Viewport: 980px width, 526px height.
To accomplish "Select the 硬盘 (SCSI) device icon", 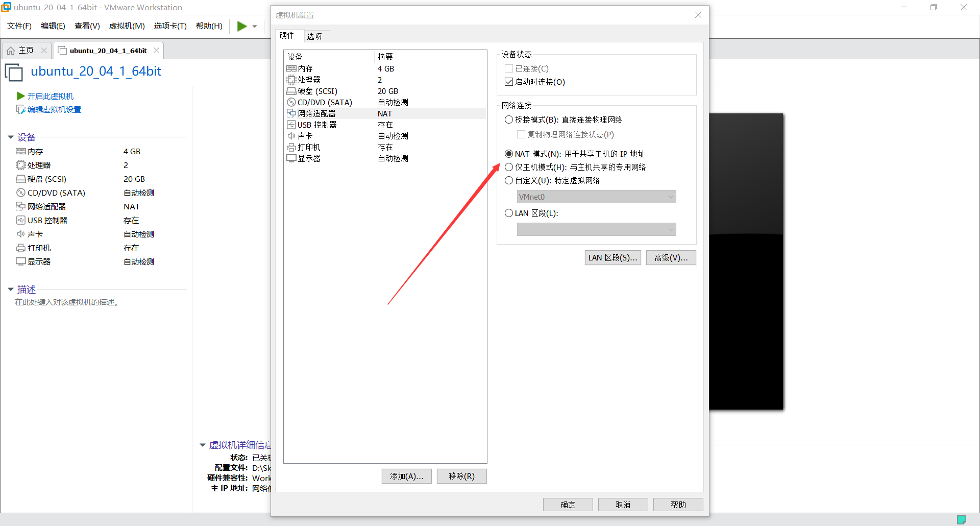I will 291,91.
